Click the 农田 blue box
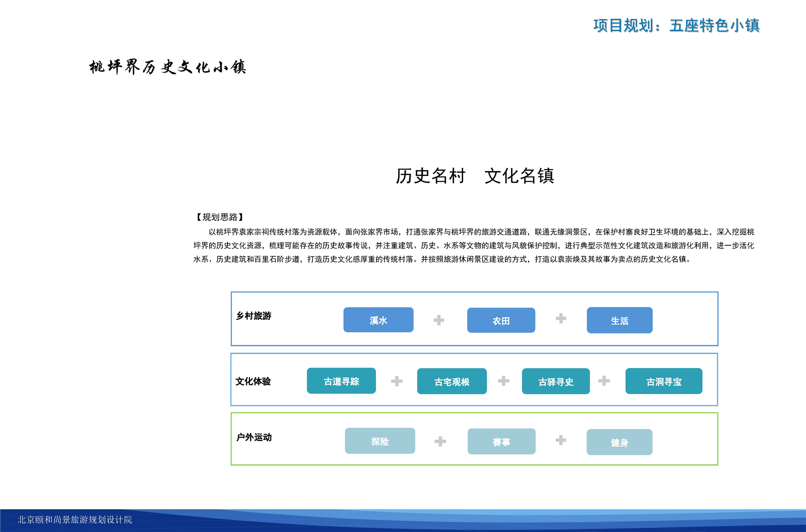 click(501, 321)
